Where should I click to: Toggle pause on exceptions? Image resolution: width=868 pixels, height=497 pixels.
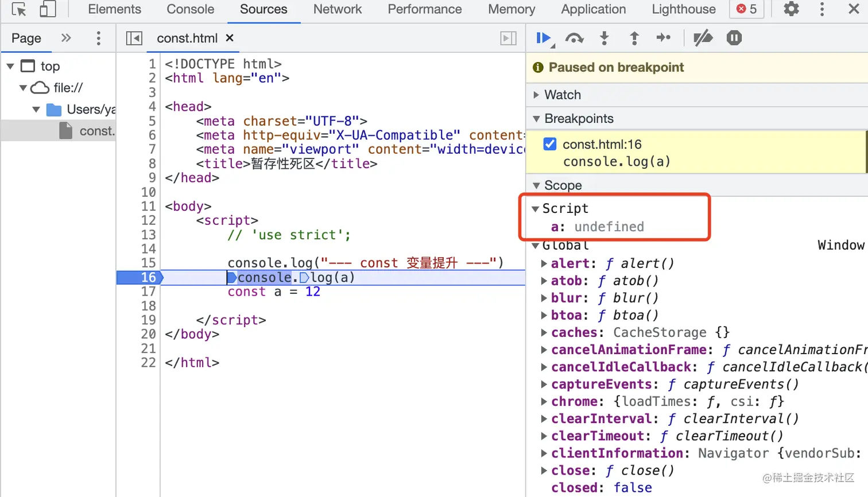coord(734,38)
